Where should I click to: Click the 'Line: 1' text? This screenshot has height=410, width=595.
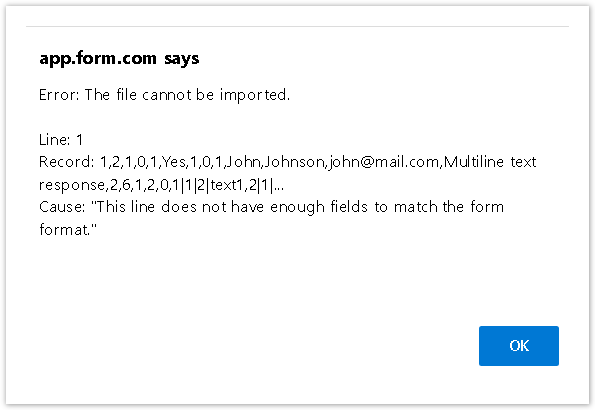[x=61, y=140]
